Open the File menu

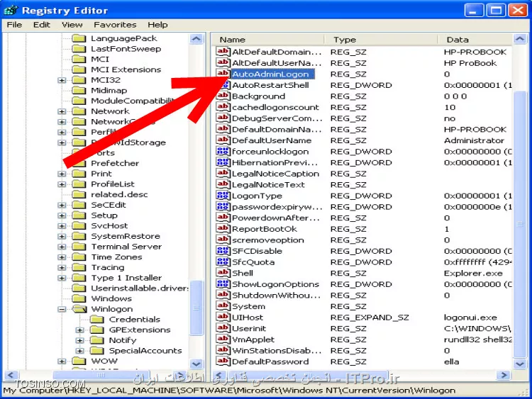point(14,25)
